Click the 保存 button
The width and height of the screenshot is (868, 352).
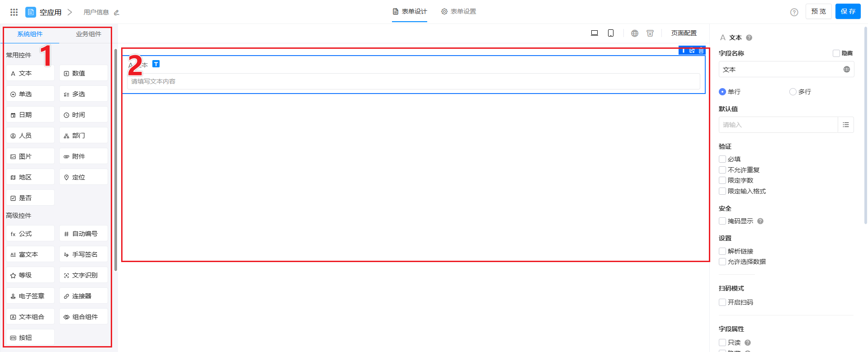click(x=848, y=11)
